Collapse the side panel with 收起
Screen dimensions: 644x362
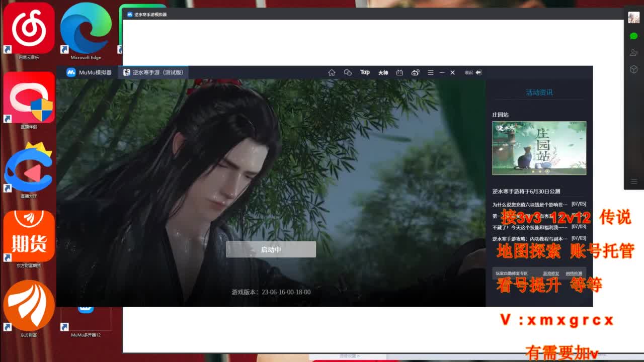[473, 72]
